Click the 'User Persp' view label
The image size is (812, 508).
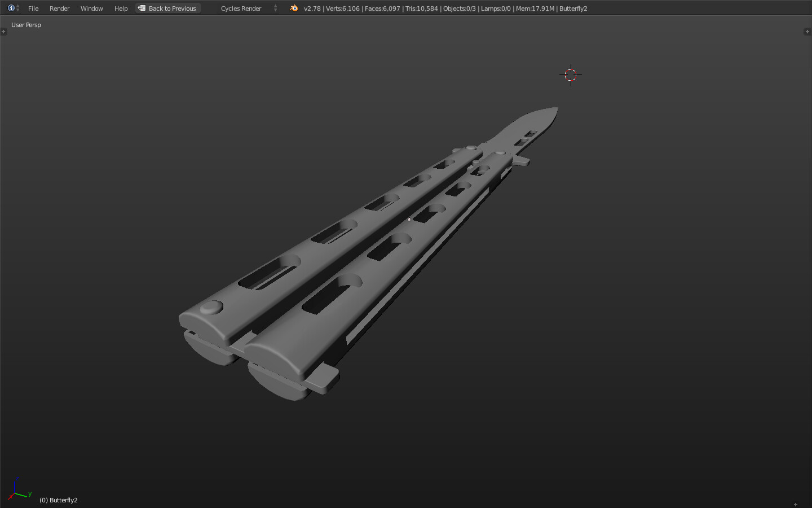tap(26, 25)
